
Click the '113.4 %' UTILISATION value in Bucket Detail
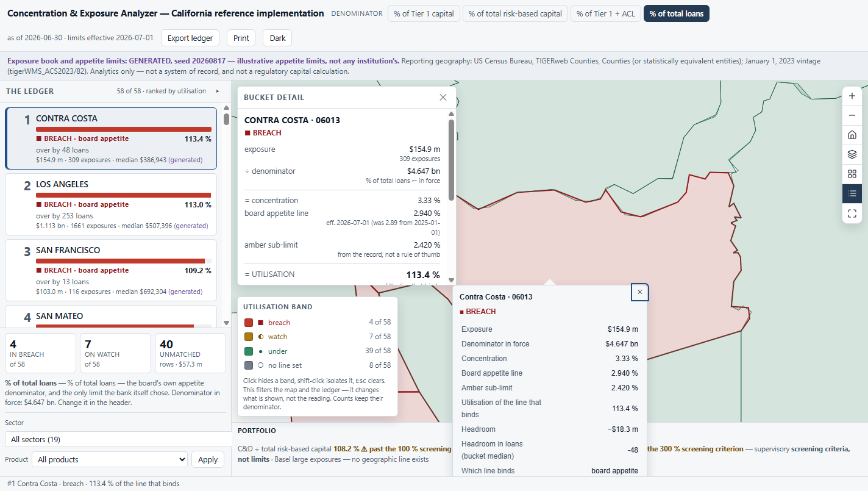click(423, 274)
